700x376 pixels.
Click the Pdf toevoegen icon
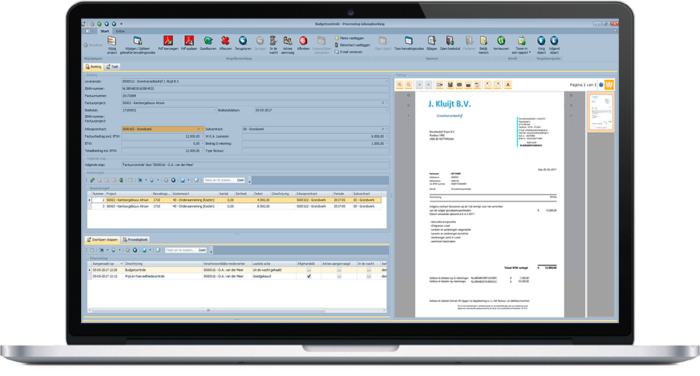[x=168, y=41]
